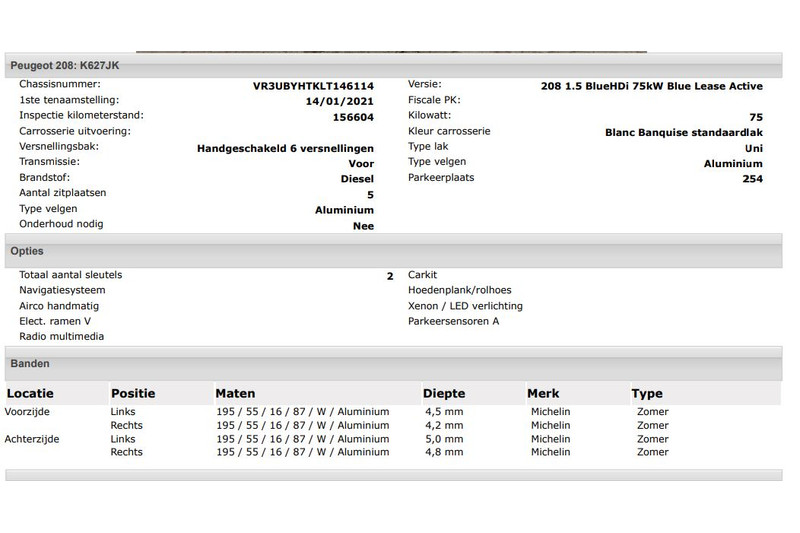Viewport: 800px width, 533px height.
Task: Select the Locatie column header
Action: (x=30, y=394)
